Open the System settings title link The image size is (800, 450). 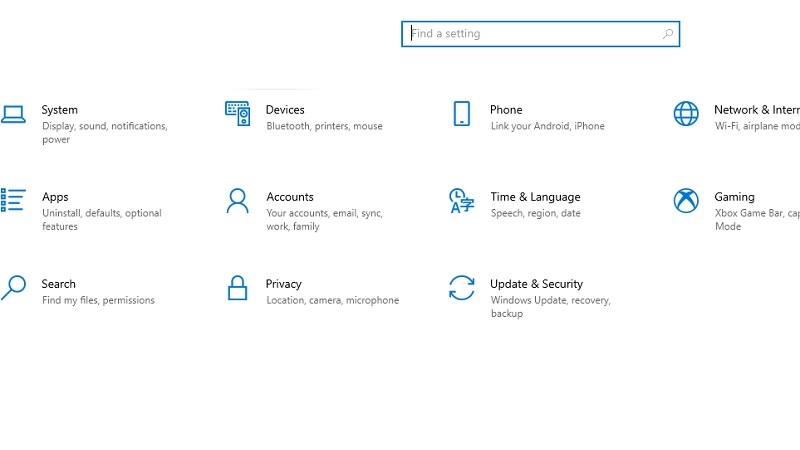(x=59, y=110)
